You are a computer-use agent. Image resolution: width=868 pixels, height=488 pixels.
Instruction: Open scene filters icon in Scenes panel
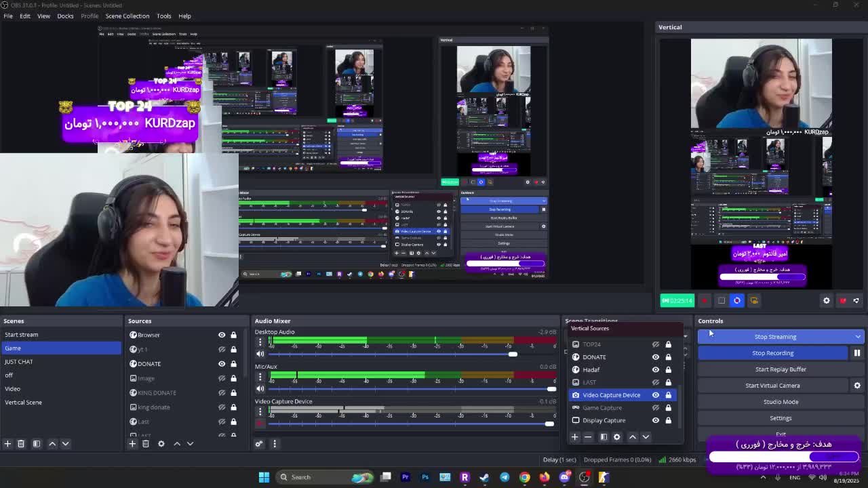(x=37, y=444)
